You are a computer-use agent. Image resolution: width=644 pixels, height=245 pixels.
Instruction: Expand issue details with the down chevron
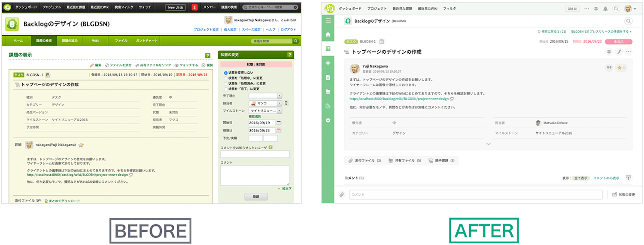[488, 144]
